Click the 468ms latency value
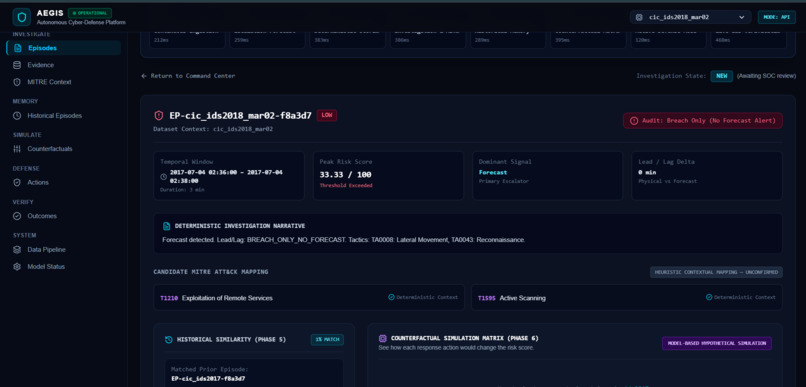The height and width of the screenshot is (387, 806). 723,40
